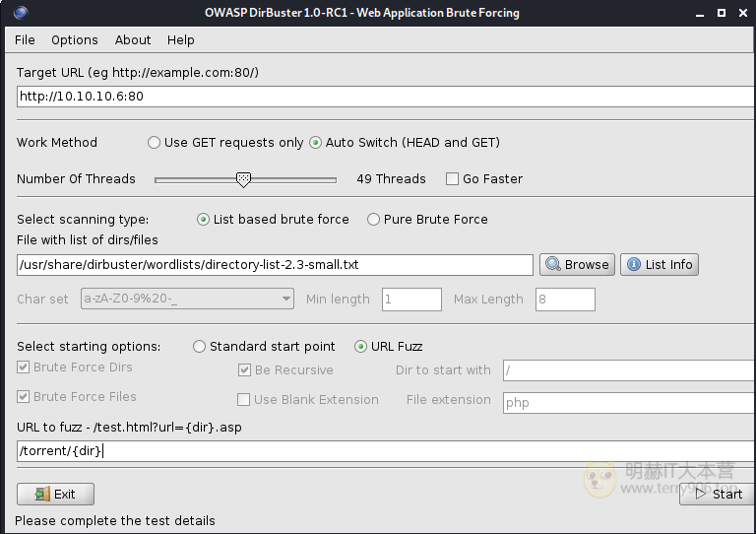756x534 pixels.
Task: Open the Char set dropdown
Action: [x=187, y=299]
